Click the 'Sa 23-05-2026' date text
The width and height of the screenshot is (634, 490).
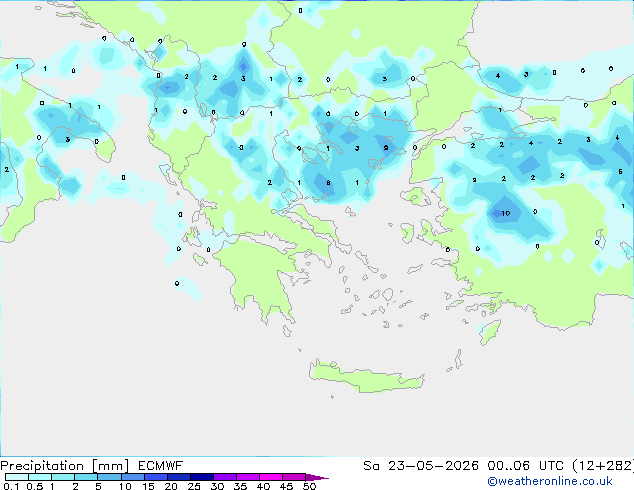[x=421, y=466]
